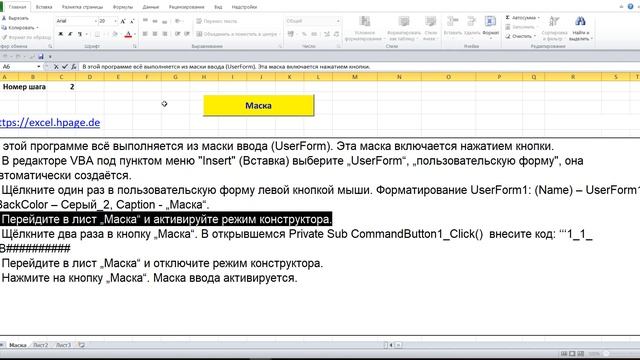Open the excel.hpage.de hyperlink
This screenshot has height=360, width=640.
pyautogui.click(x=49, y=122)
